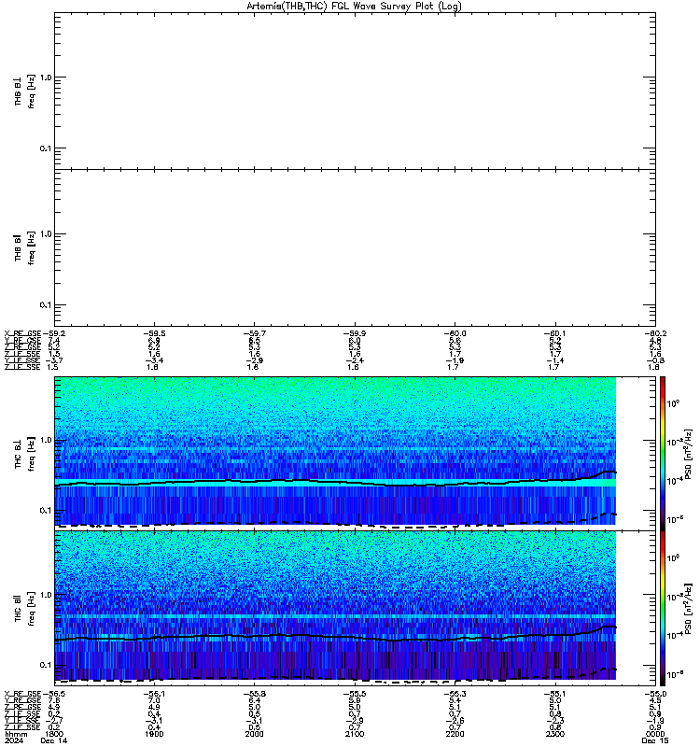Click the 1800 time tick label

[x=54, y=734]
